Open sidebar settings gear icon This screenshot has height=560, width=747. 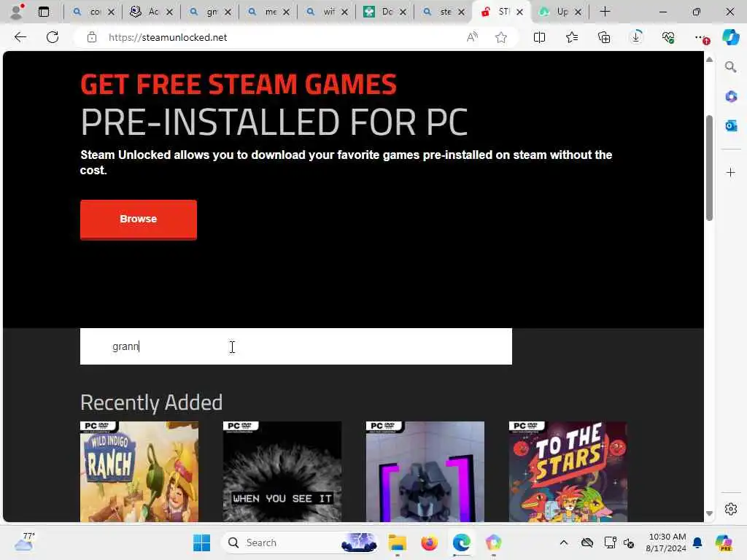(731, 509)
